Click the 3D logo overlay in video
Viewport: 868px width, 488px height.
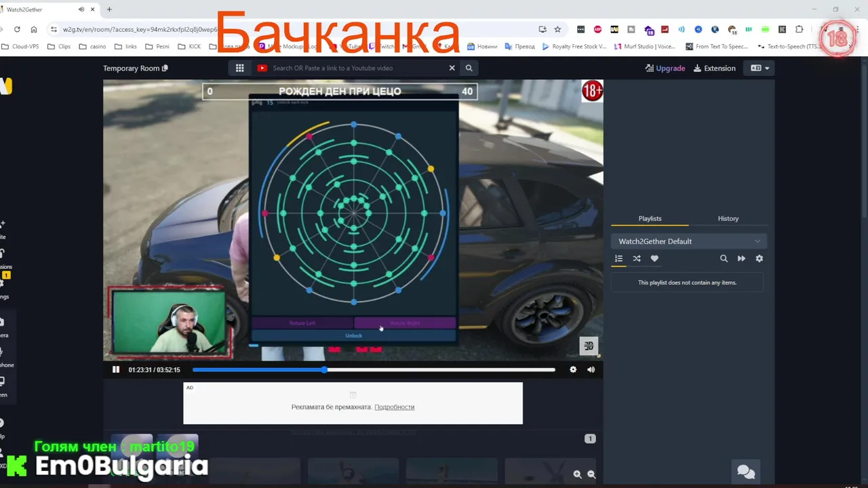pos(589,346)
